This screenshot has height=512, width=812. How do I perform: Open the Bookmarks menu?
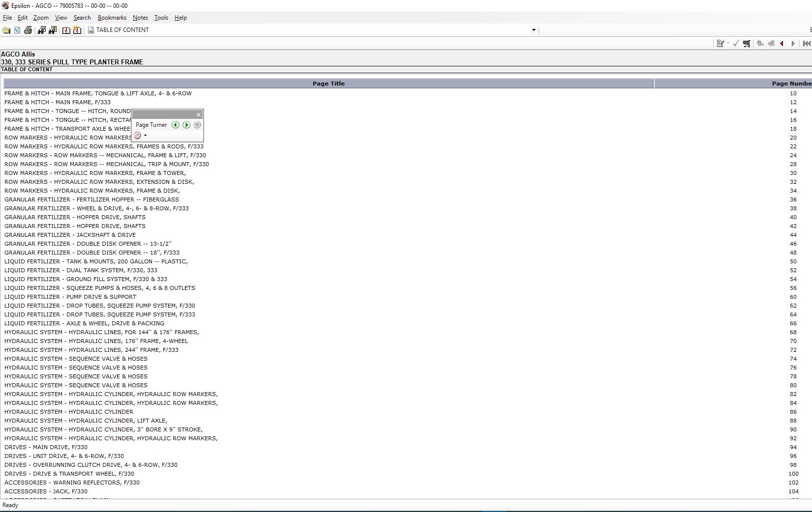[x=112, y=18]
